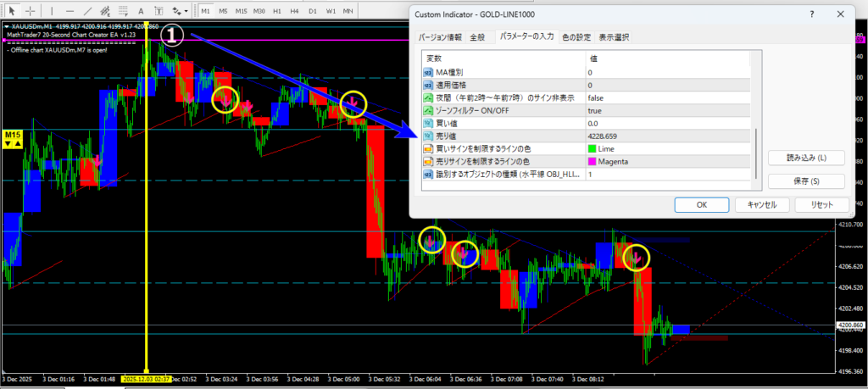Screen dimensions: 868x389
Task: Set the chart timeframe to H4
Action: (x=296, y=10)
